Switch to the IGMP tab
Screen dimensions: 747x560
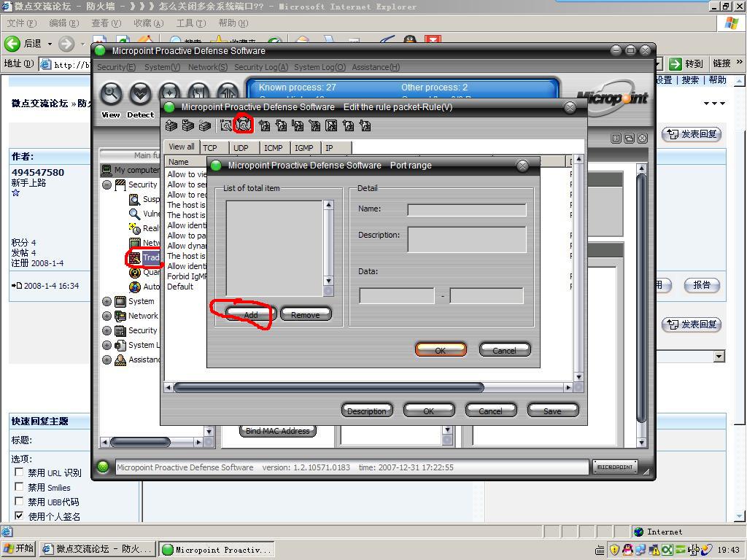(x=304, y=147)
